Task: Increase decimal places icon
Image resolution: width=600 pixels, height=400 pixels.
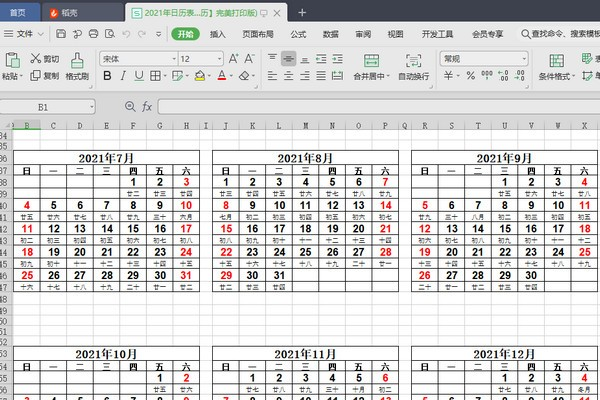Action: (503, 75)
